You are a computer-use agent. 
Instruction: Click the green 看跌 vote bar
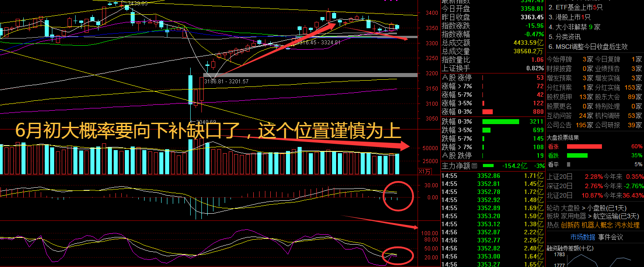click(x=577, y=155)
